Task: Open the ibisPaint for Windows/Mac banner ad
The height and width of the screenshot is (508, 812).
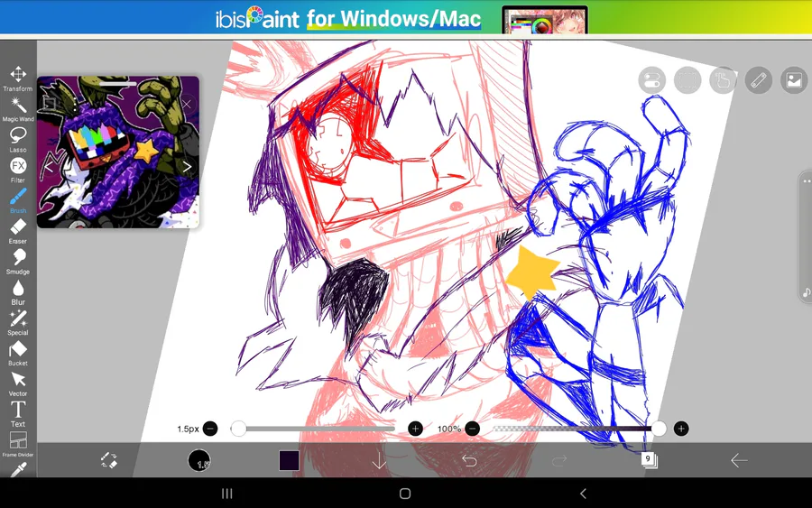Action: [x=406, y=17]
